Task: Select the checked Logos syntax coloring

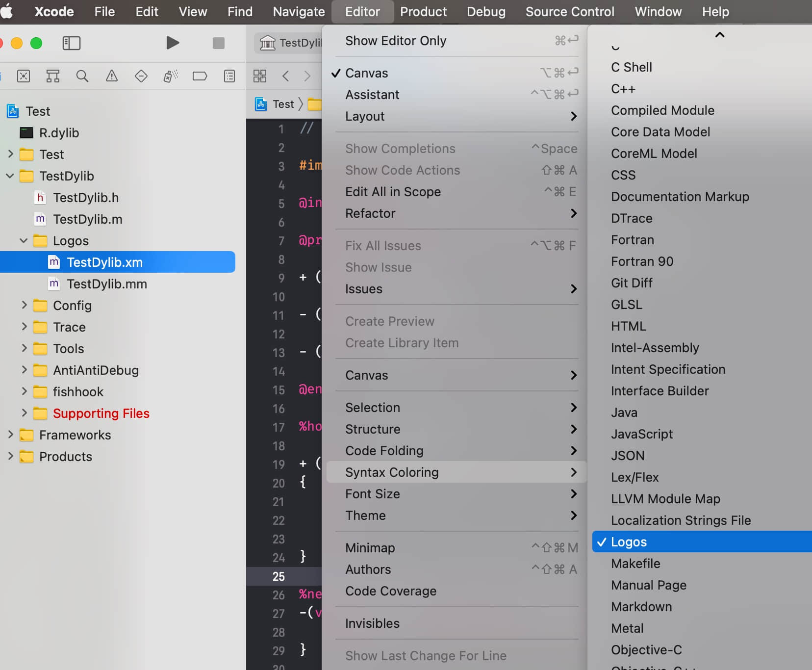Action: click(702, 542)
